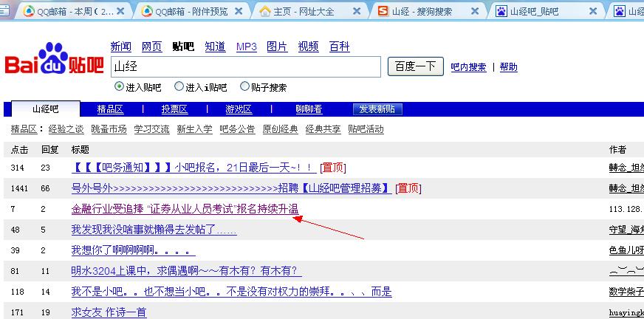Close the 主页 网址大全 tab
644x319 pixels.
point(357,11)
